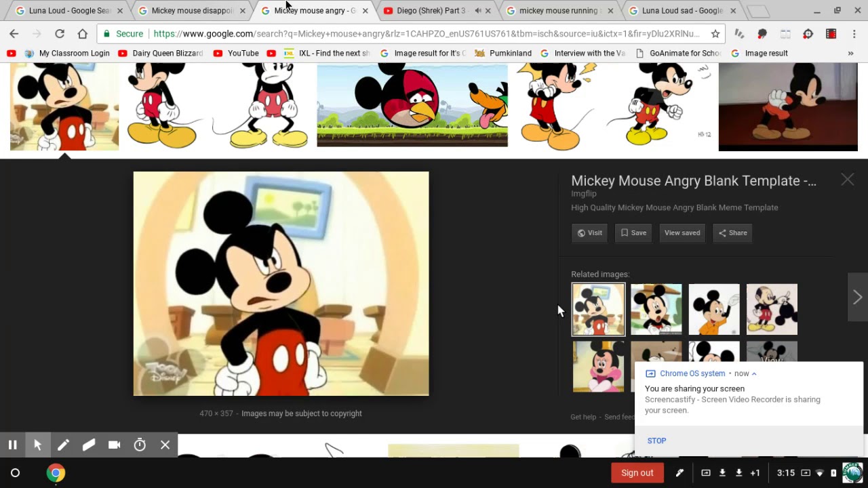This screenshot has width=868, height=488.
Task: Click the View saved button
Action: tap(682, 232)
